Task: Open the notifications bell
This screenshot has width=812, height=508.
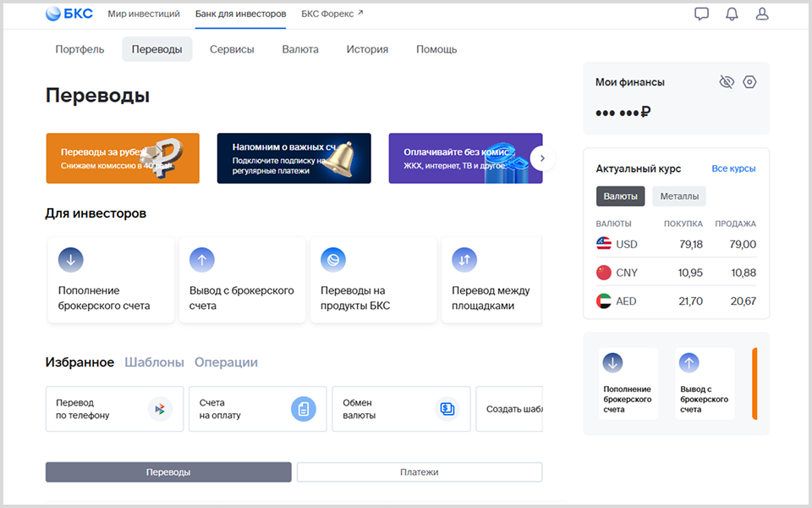Action: 732,14
